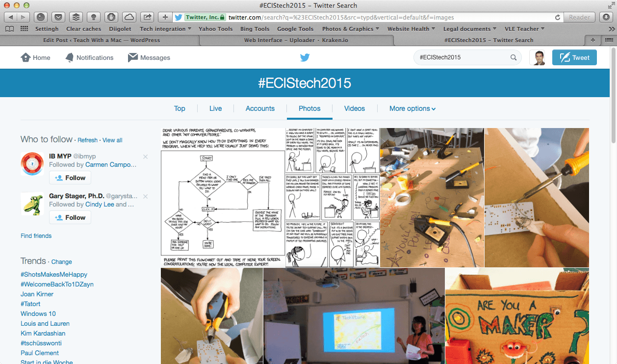Open the Top Sites grid icon
Viewport: 617px width, 364px height.
click(x=24, y=29)
